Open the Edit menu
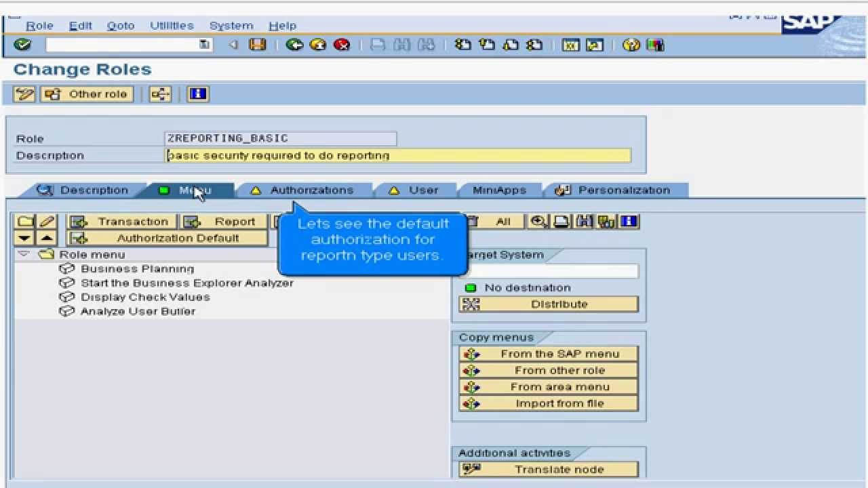 tap(80, 26)
